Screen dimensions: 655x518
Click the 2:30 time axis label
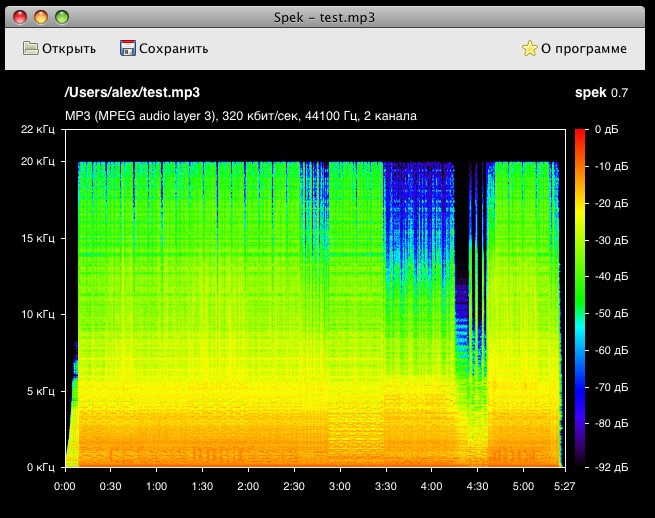tap(294, 486)
